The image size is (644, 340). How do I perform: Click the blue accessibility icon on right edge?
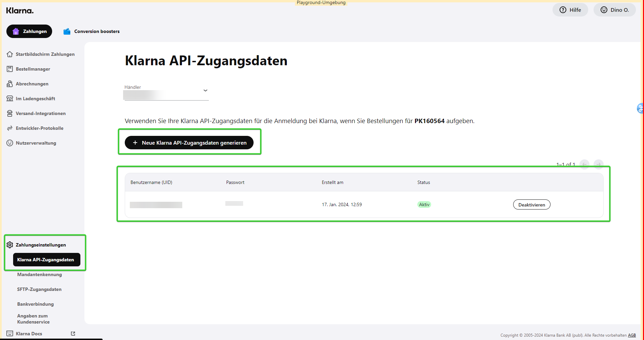640,108
